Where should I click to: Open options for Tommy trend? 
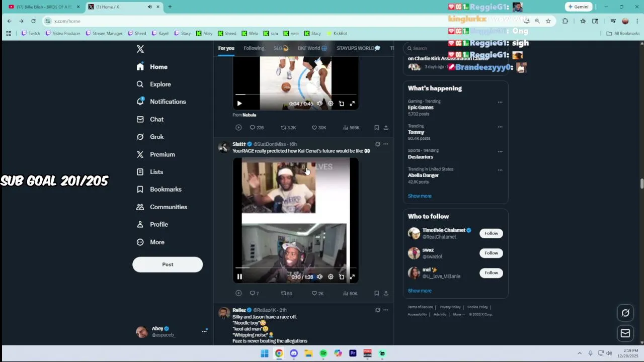click(500, 127)
